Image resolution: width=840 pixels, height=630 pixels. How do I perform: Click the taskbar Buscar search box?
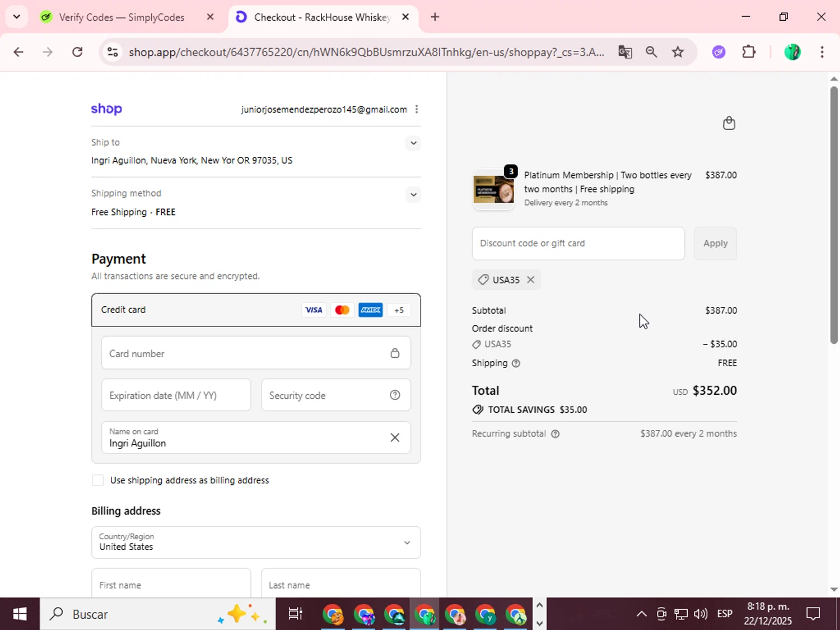(x=157, y=614)
